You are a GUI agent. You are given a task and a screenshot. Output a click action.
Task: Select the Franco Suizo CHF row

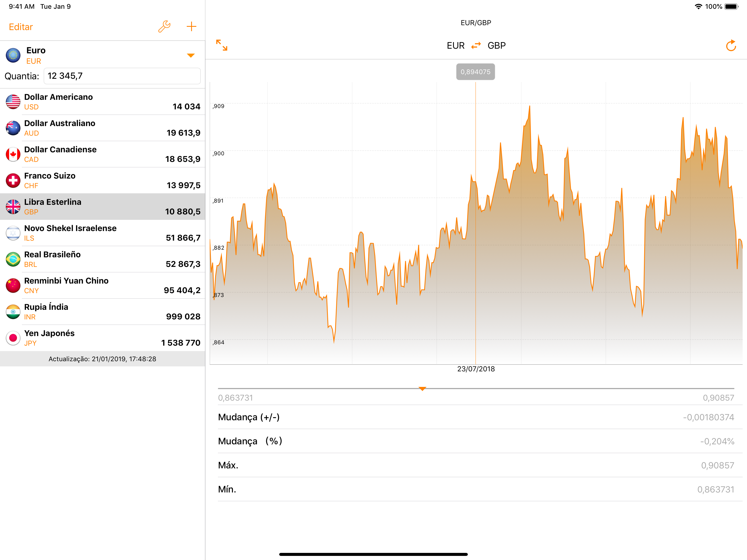pyautogui.click(x=102, y=180)
